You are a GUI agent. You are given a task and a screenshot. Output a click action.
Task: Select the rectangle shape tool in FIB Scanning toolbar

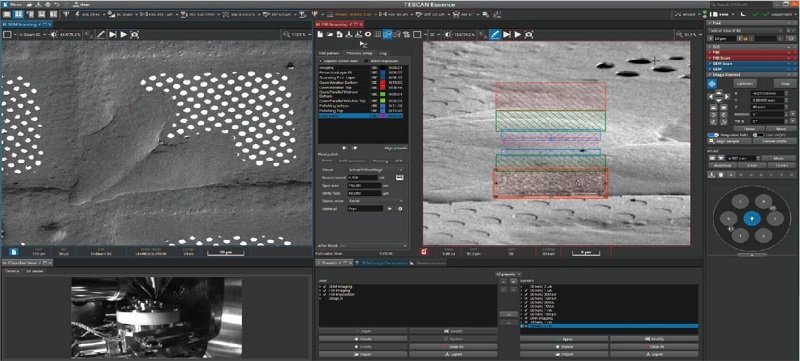(417, 35)
